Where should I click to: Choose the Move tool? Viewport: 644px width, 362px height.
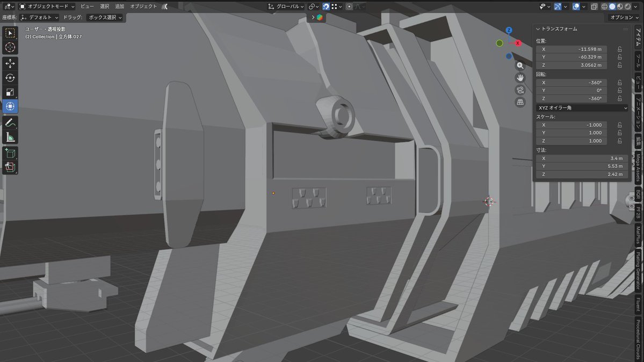10,63
